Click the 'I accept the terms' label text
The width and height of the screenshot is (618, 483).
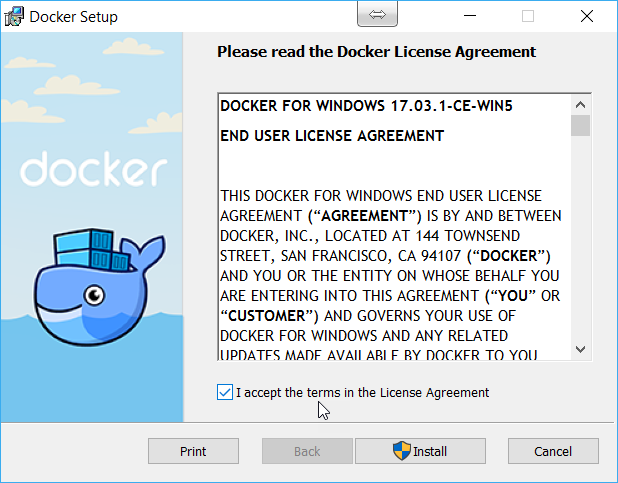pyautogui.click(x=363, y=393)
